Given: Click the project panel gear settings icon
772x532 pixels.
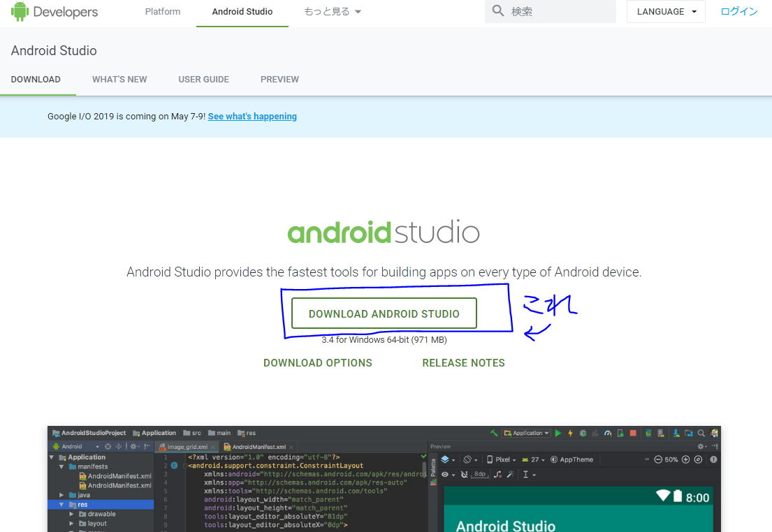Looking at the screenshot, I should 133,446.
